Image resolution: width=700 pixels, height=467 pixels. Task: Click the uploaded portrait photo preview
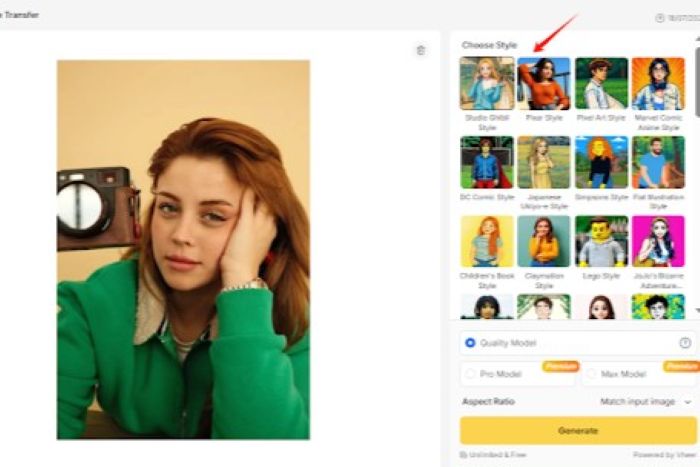(x=183, y=249)
